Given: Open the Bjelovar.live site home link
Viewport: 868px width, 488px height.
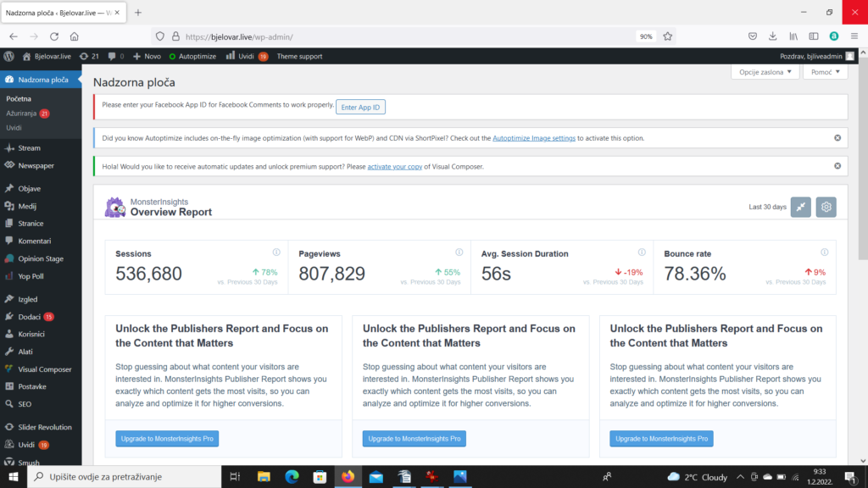Looking at the screenshot, I should click(x=47, y=56).
